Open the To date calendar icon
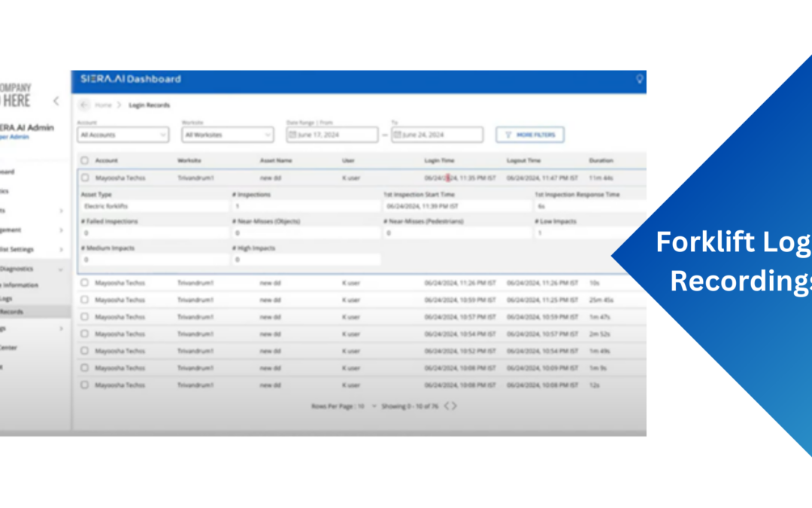Screen dimensions: 812x508 [x=397, y=135]
